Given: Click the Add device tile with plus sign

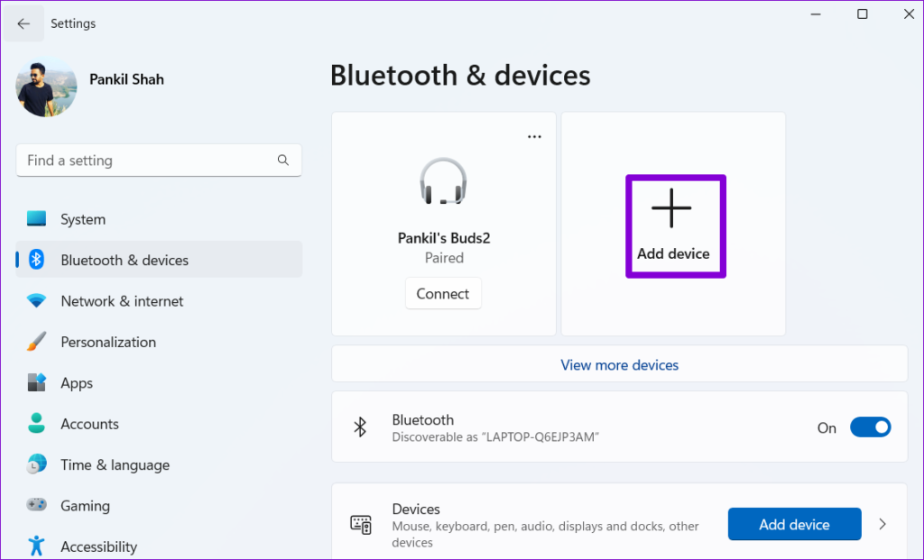Looking at the screenshot, I should 674,225.
